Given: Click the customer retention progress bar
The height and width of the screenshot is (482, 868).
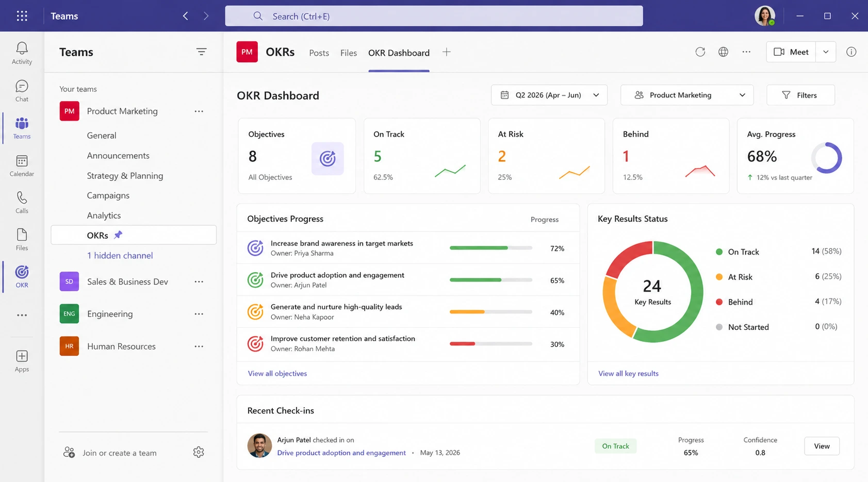Looking at the screenshot, I should 490,344.
